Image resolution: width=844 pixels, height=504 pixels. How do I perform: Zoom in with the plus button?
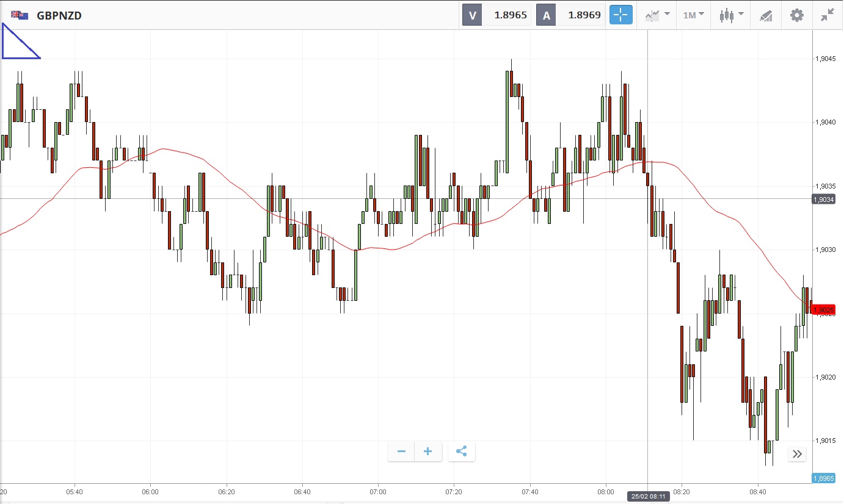(x=428, y=452)
